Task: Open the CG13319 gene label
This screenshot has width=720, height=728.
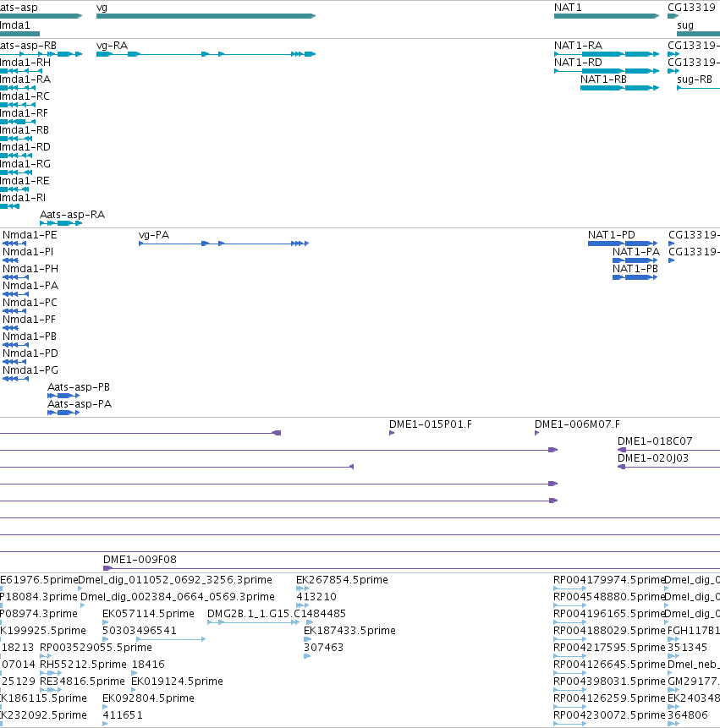Action: pos(691,8)
